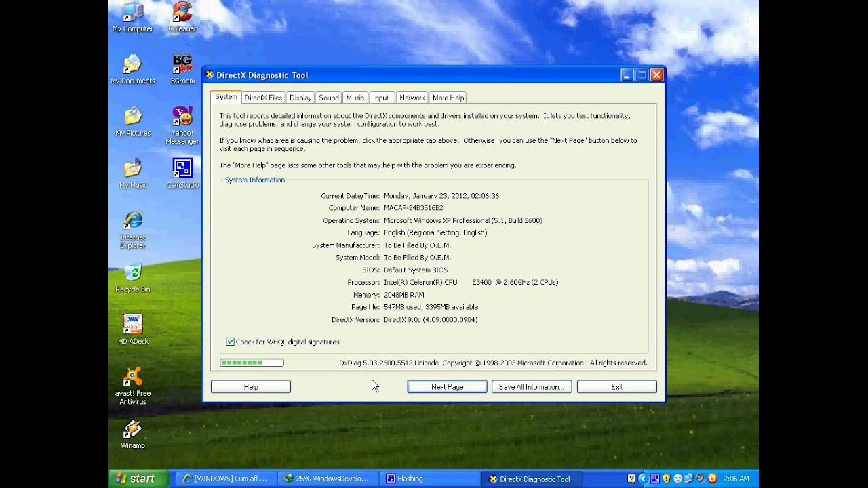Click the CamStudio tray icon
868x488 pixels.
coord(655,479)
